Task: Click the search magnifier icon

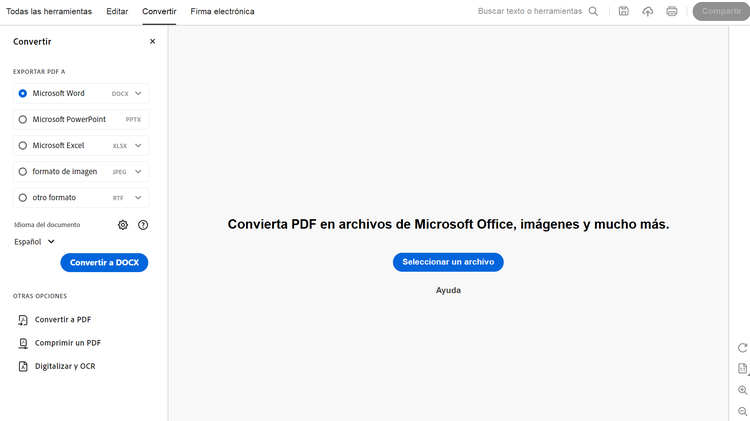Action: click(594, 11)
